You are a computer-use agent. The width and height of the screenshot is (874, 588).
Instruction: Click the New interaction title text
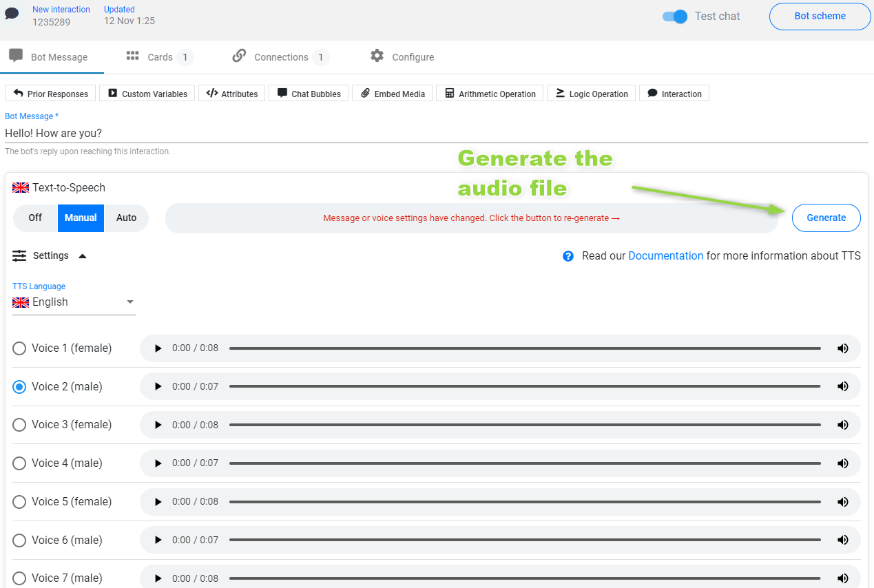point(61,10)
